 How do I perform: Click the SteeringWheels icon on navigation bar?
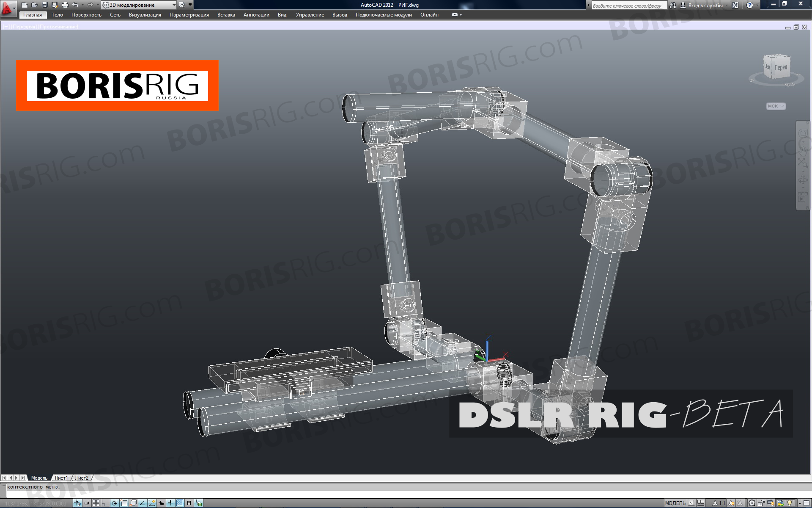[803, 133]
